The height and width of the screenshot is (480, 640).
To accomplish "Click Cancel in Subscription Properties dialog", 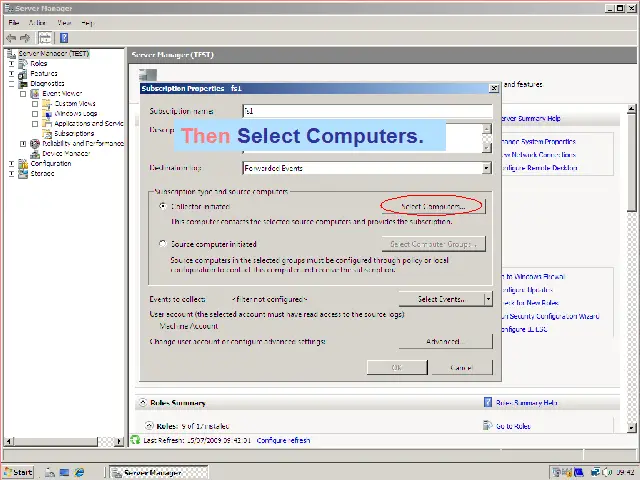I will click(462, 367).
